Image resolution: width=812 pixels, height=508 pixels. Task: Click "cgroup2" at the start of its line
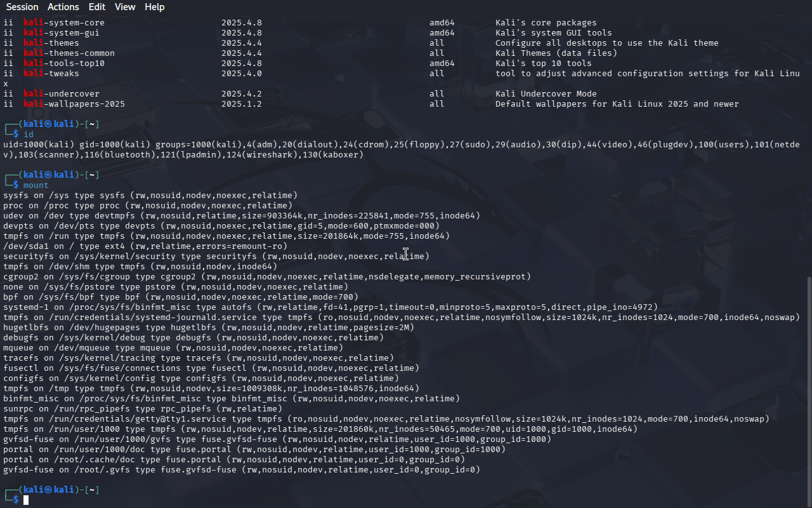pyautogui.click(x=21, y=277)
